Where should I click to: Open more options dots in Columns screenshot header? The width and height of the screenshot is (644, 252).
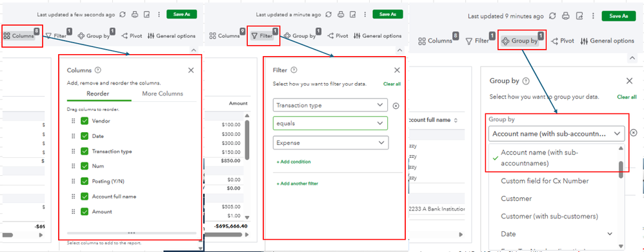(x=159, y=14)
